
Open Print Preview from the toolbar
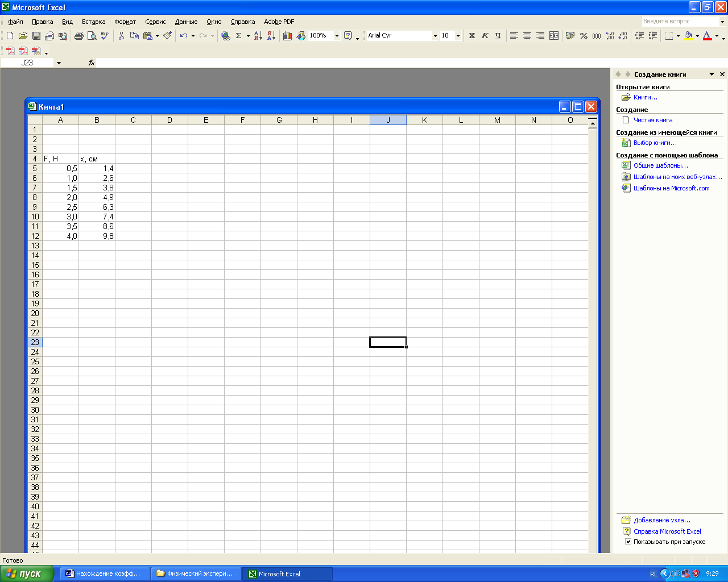(92, 36)
